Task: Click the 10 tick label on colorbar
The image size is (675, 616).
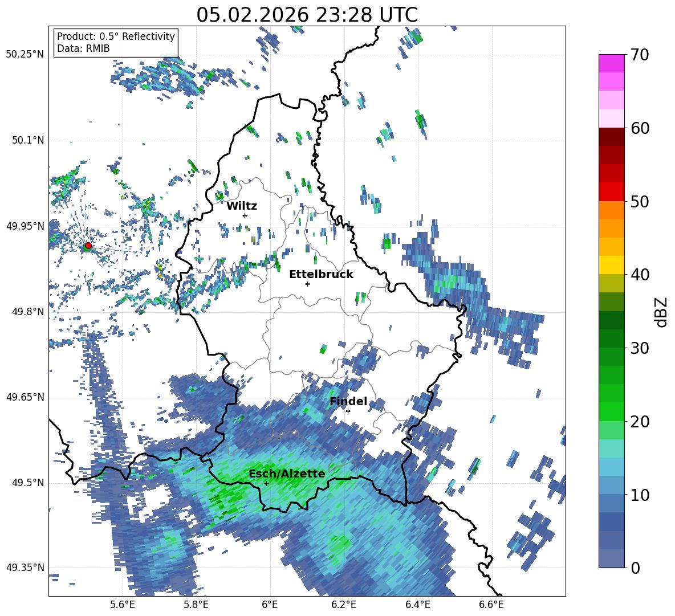Action: point(640,495)
